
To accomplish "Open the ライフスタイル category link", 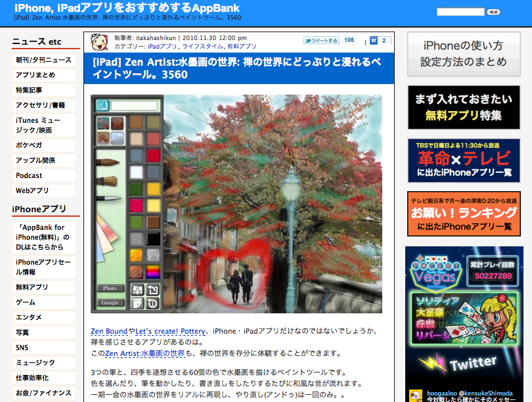I will click(x=202, y=47).
